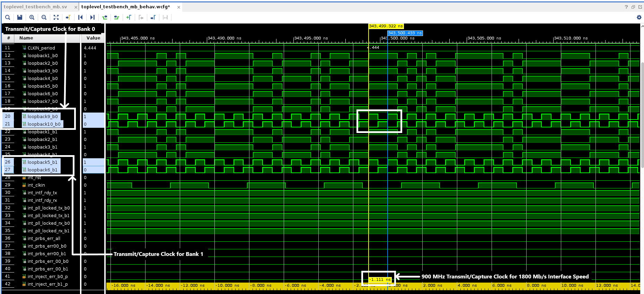Click the Value column header
The height and width of the screenshot is (294, 644).
(x=93, y=38)
